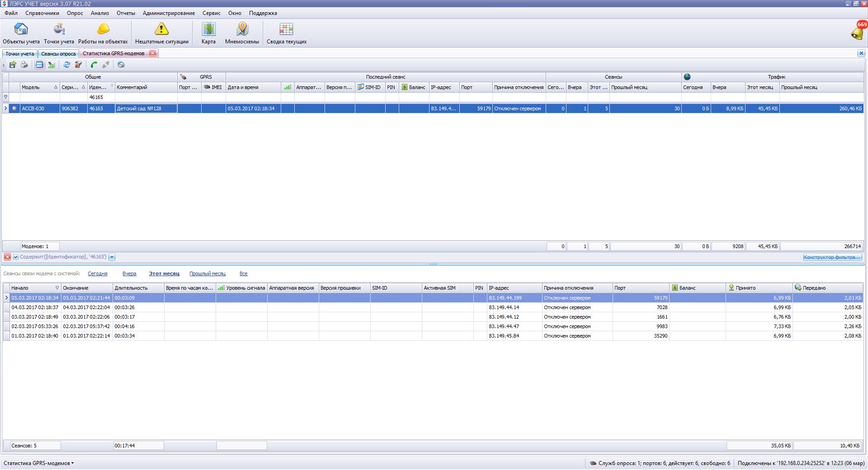Click the notification bell with 669 badge

[858, 31]
